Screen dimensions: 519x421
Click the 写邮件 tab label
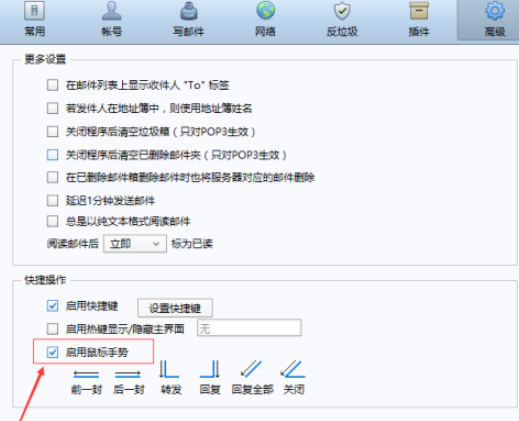coord(188,32)
